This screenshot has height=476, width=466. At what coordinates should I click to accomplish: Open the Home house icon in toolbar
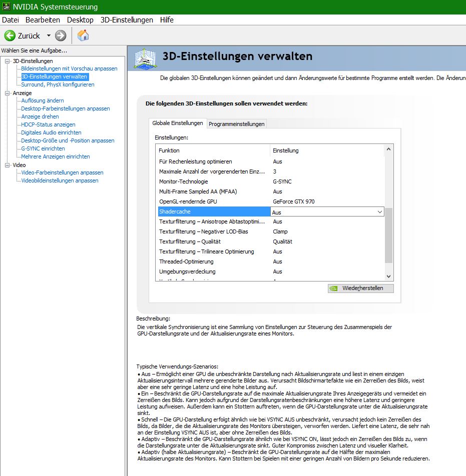pos(83,35)
